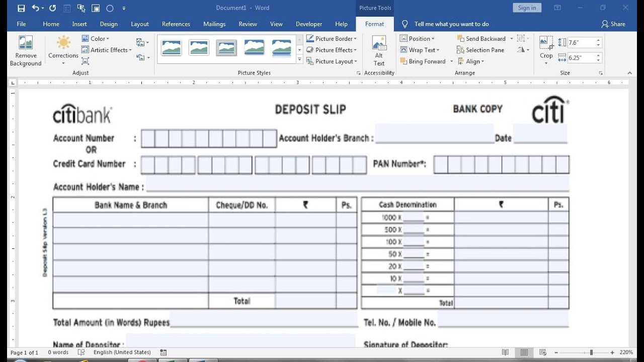Open the File tab
The width and height of the screenshot is (644, 362).
[x=21, y=24]
